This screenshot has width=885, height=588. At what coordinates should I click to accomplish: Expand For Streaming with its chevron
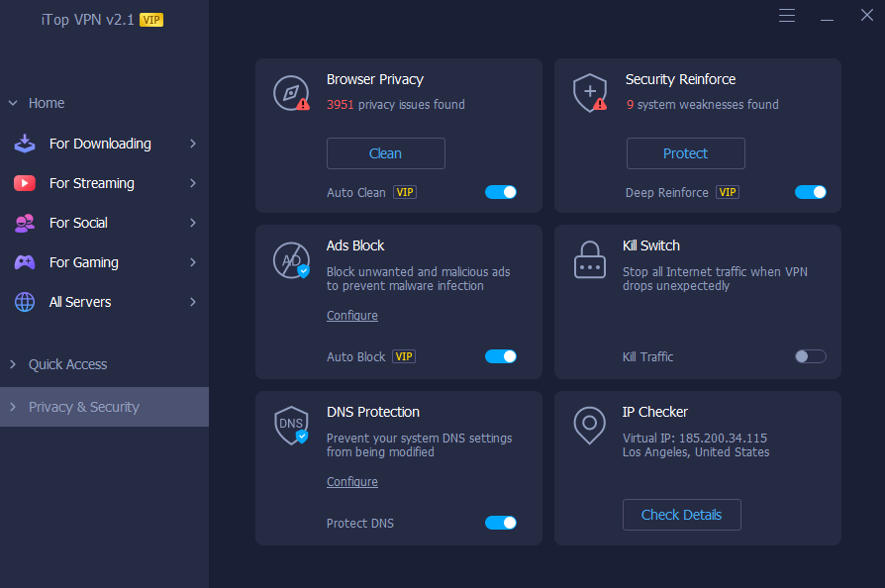tap(193, 183)
